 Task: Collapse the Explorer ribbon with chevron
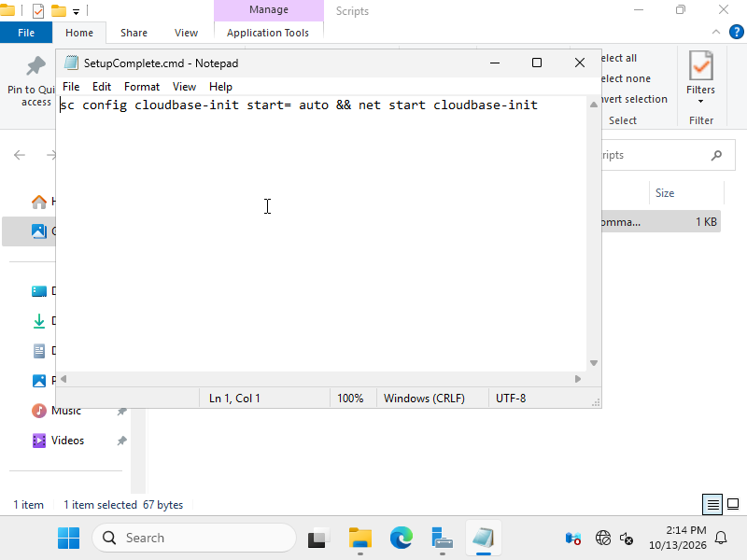[x=715, y=32]
